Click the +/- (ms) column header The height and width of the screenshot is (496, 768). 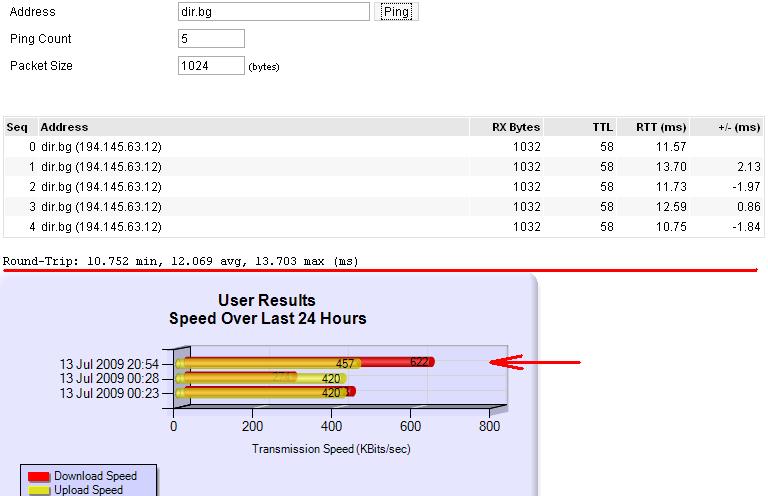[x=739, y=127]
